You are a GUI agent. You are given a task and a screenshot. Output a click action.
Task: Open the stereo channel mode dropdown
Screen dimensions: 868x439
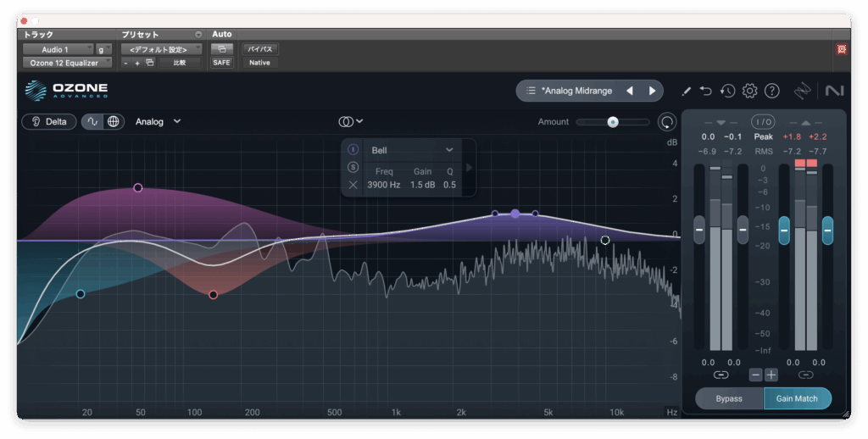[351, 121]
